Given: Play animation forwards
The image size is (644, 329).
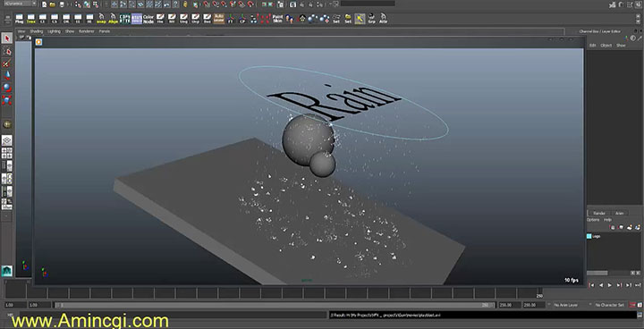Looking at the screenshot, I should tap(610, 284).
